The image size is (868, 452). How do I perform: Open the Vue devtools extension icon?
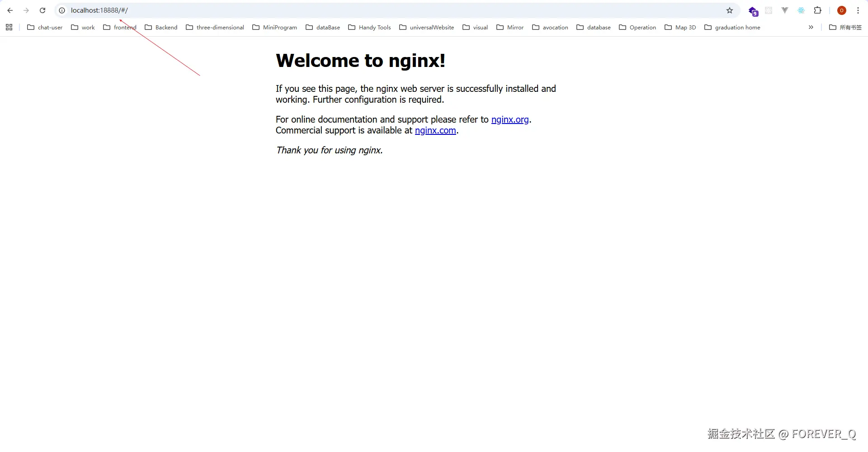[x=785, y=10]
